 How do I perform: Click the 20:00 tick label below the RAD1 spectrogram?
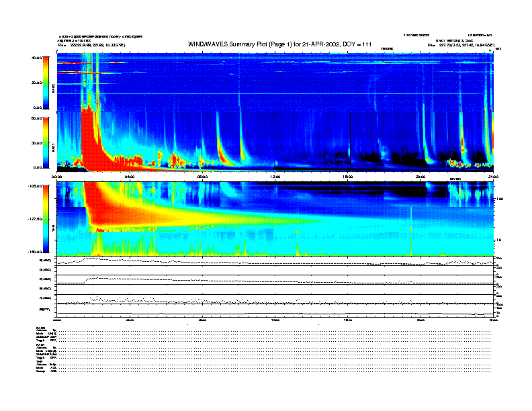click(x=420, y=177)
